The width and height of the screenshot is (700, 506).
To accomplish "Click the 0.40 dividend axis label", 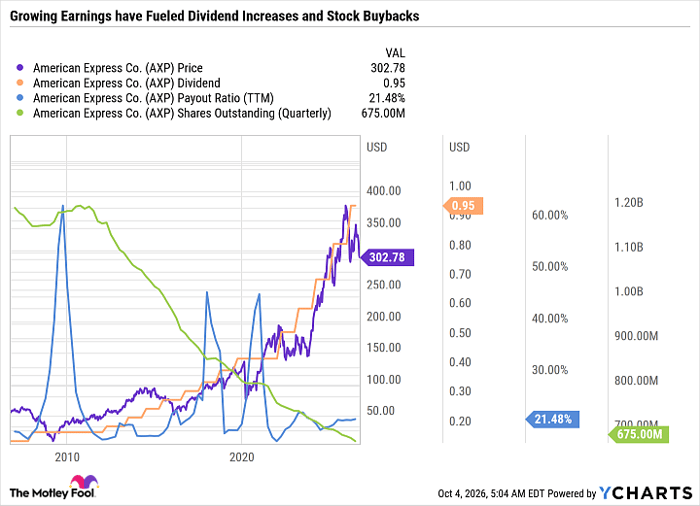I will [x=460, y=362].
